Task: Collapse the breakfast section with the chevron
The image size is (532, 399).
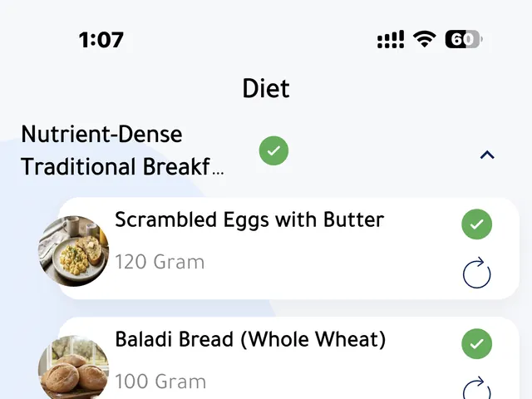Action: pos(487,155)
